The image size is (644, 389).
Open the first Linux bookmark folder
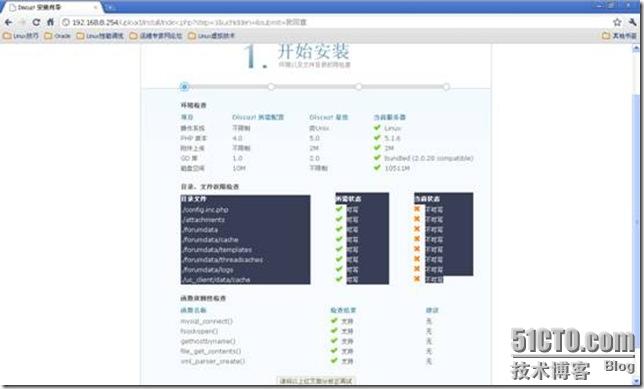21,36
